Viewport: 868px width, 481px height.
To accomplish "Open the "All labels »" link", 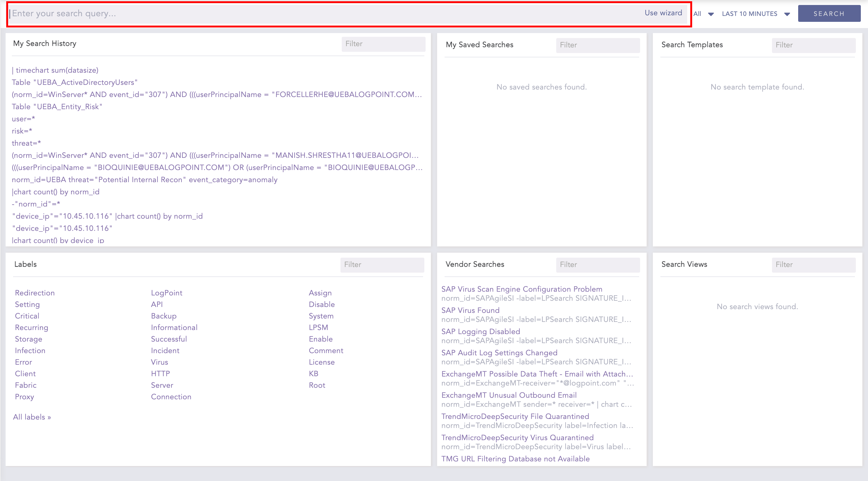I will (x=32, y=417).
